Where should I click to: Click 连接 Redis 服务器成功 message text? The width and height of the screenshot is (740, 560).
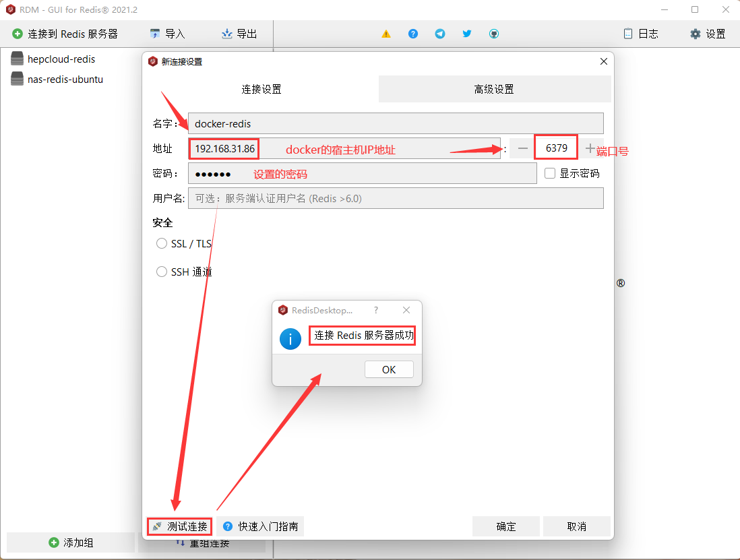tap(364, 336)
